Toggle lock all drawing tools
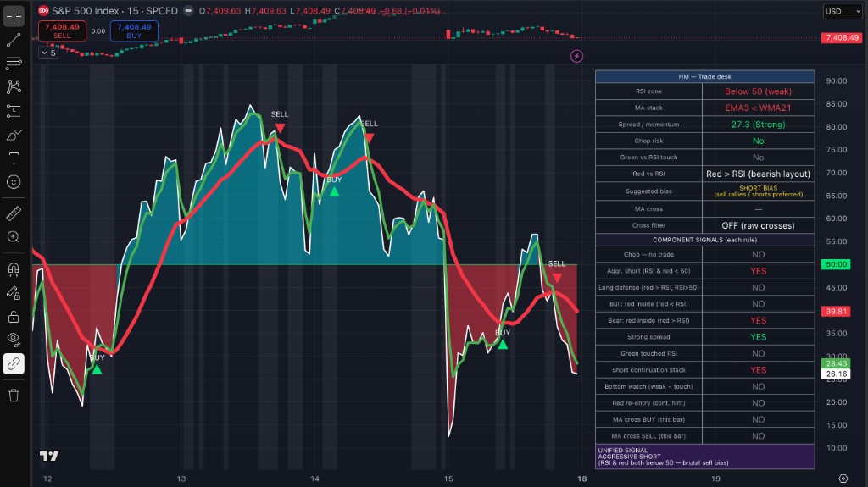 coord(14,317)
